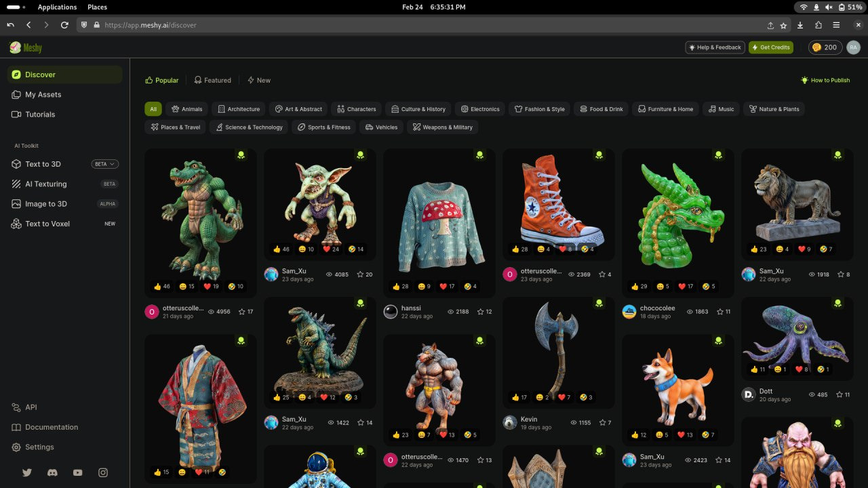Select the Places & Travel category

[x=175, y=127]
